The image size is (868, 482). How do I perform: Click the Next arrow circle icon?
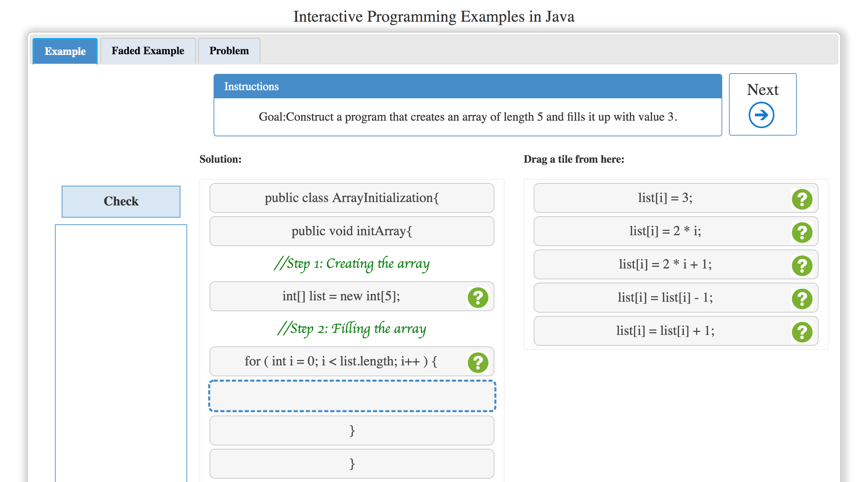[761, 115]
